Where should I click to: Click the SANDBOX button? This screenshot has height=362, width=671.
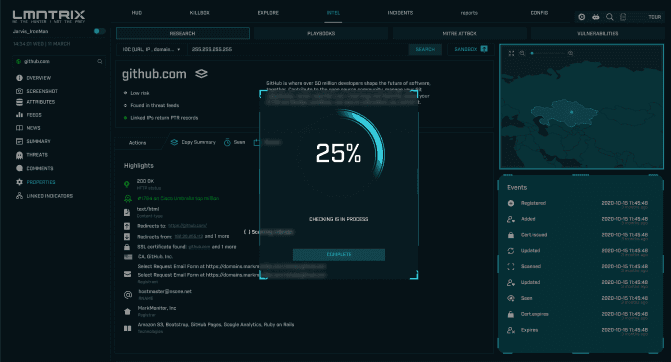(470, 49)
